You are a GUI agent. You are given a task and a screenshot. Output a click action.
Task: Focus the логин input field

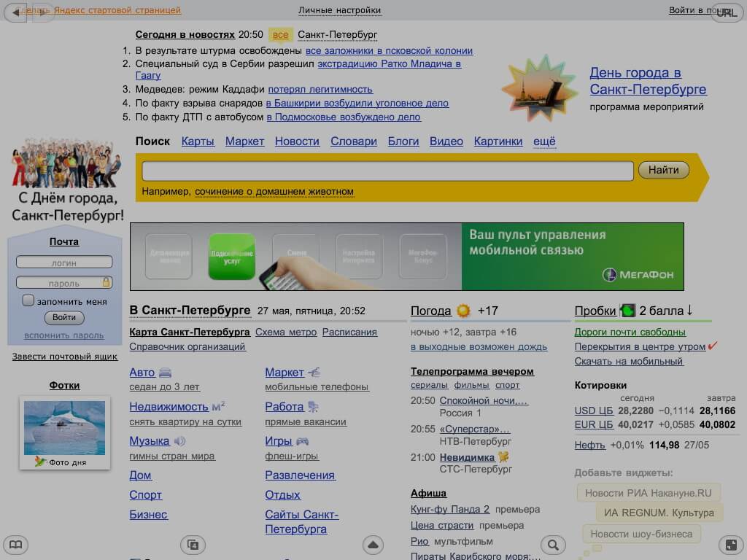pos(64,262)
